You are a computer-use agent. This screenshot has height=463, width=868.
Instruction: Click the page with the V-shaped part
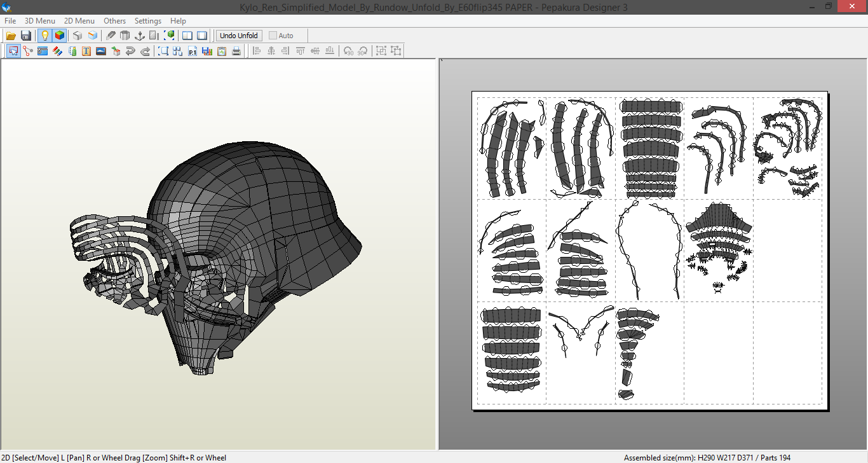[580, 352]
